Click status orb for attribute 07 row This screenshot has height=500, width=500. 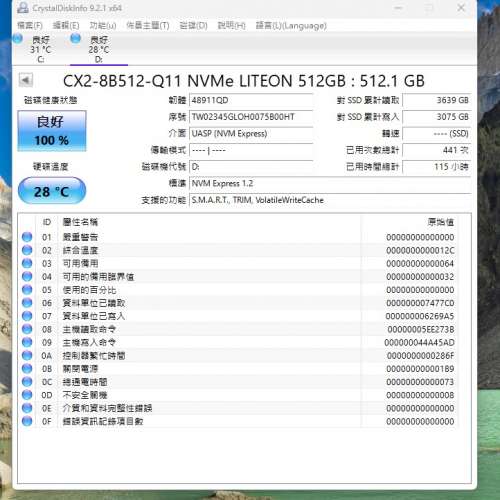pos(27,316)
